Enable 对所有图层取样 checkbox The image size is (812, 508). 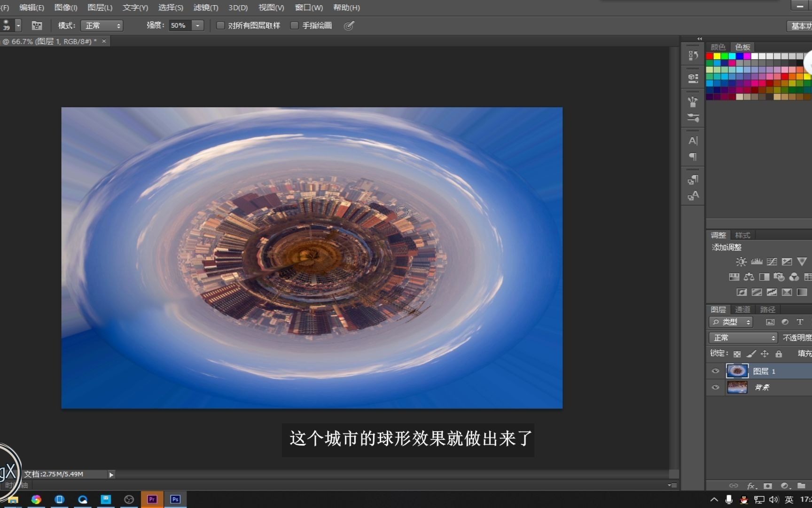click(x=220, y=25)
